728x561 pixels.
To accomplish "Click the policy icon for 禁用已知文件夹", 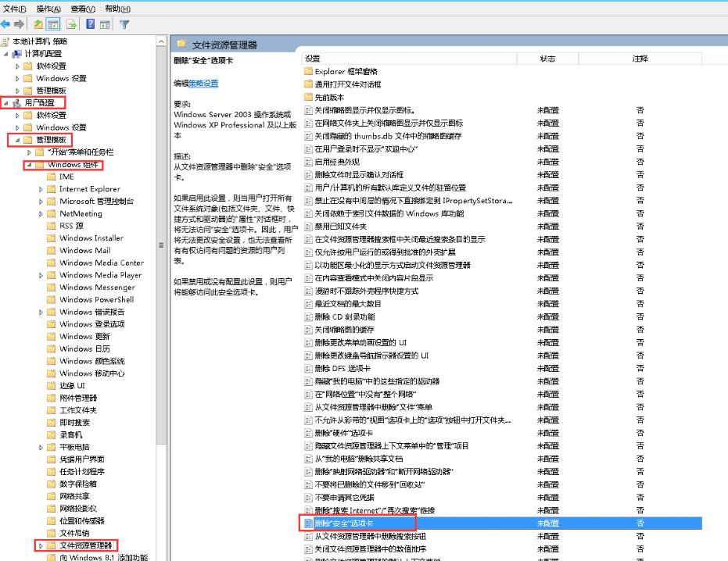I will tap(308, 226).
